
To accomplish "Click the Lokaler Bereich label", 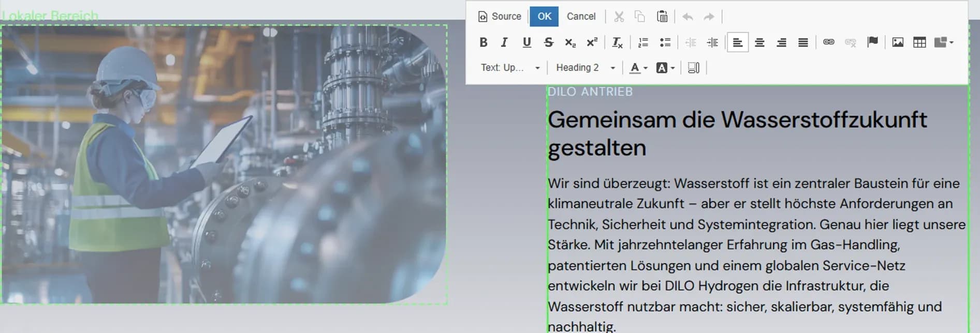I will pos(50,16).
